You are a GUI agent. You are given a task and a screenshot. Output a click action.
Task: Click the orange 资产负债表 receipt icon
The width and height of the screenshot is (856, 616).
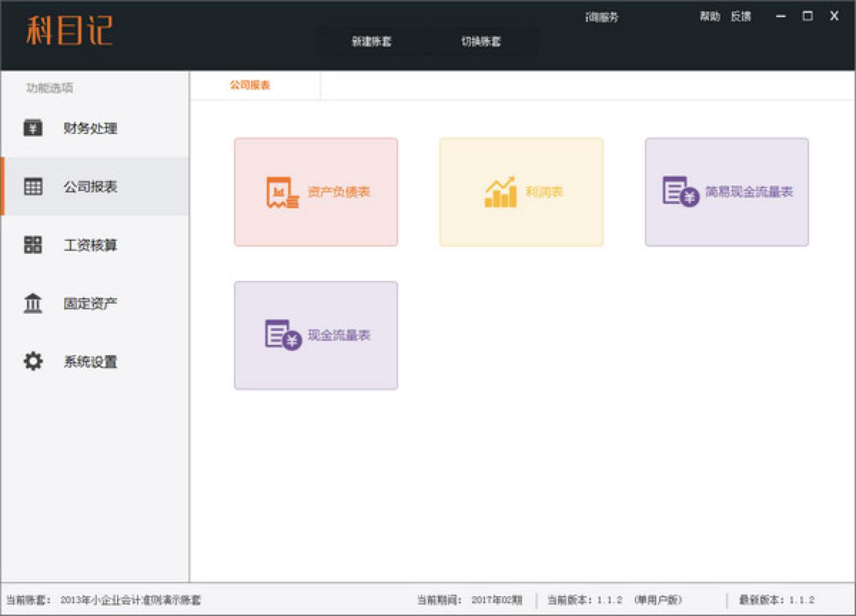point(282,192)
